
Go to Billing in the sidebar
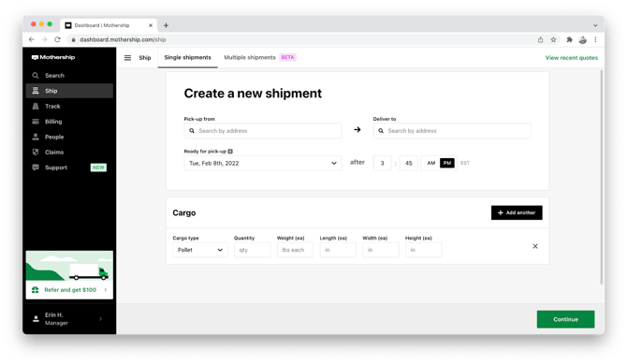click(x=69, y=122)
